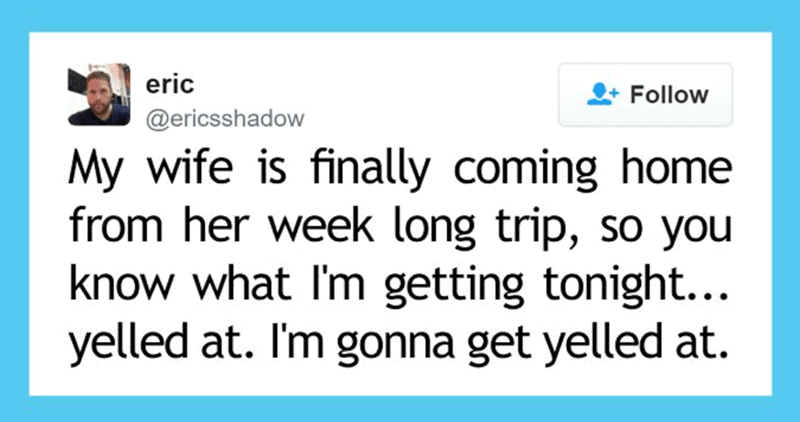
Task: Click the word "home" ending the first line
Action: coord(677,168)
